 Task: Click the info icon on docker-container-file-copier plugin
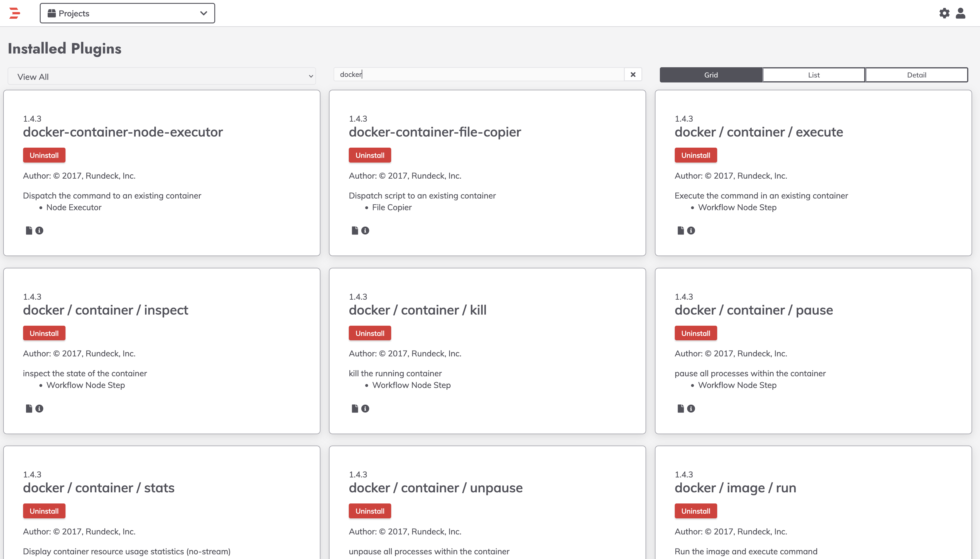click(365, 230)
